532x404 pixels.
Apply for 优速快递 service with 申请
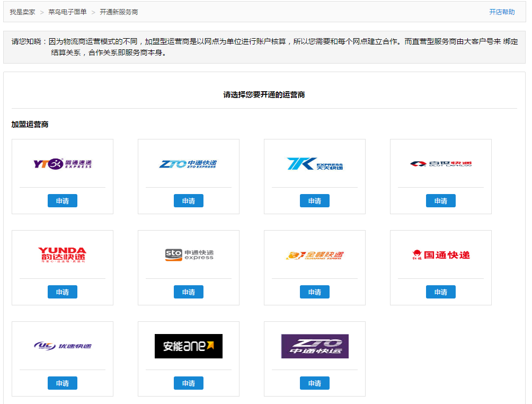coord(63,383)
